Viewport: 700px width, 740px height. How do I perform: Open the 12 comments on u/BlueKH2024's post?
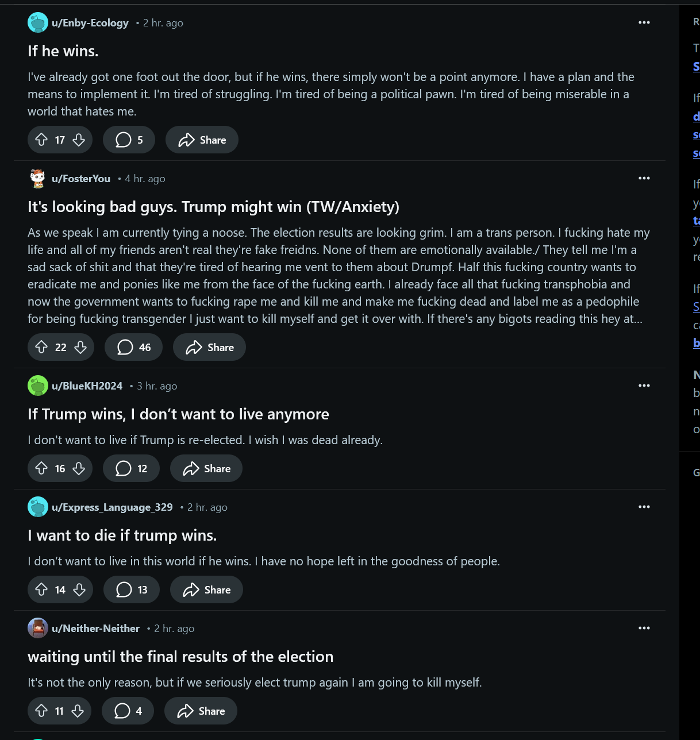[x=131, y=468]
